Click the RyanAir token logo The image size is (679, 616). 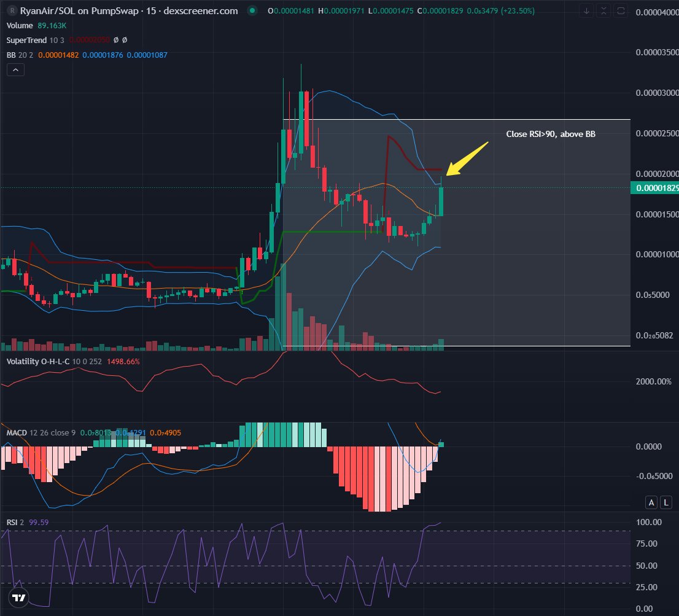tap(12, 10)
